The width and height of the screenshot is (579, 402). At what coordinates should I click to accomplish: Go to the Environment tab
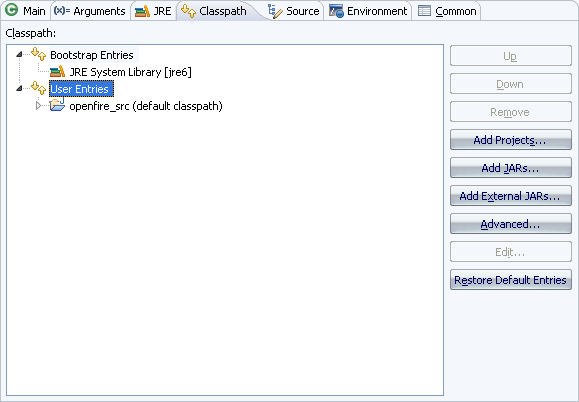368,11
